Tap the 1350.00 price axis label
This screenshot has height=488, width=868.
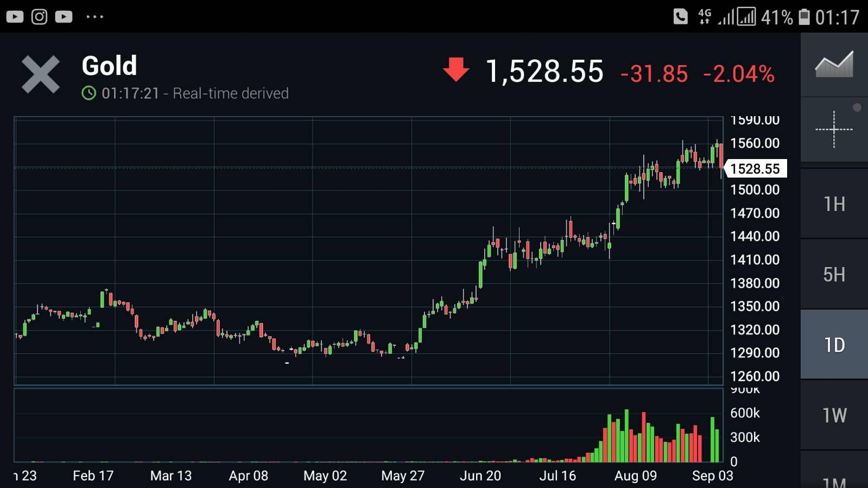point(755,307)
